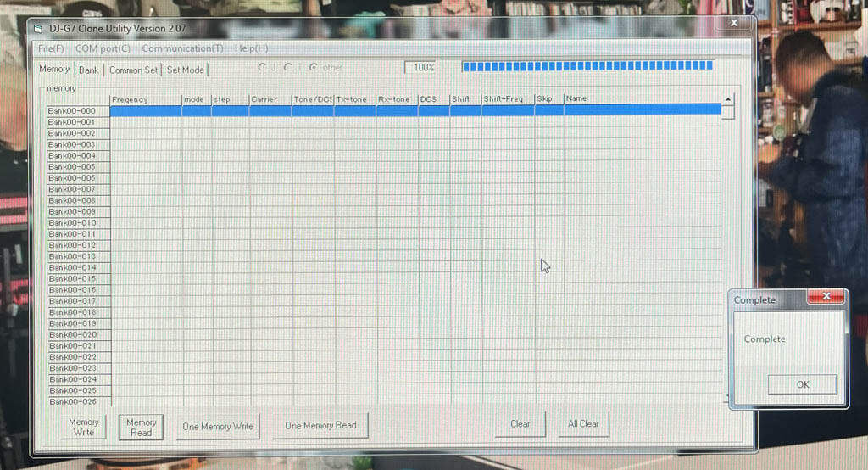The width and height of the screenshot is (868, 470).
Task: Click One Memory Read button
Action: pyautogui.click(x=320, y=425)
